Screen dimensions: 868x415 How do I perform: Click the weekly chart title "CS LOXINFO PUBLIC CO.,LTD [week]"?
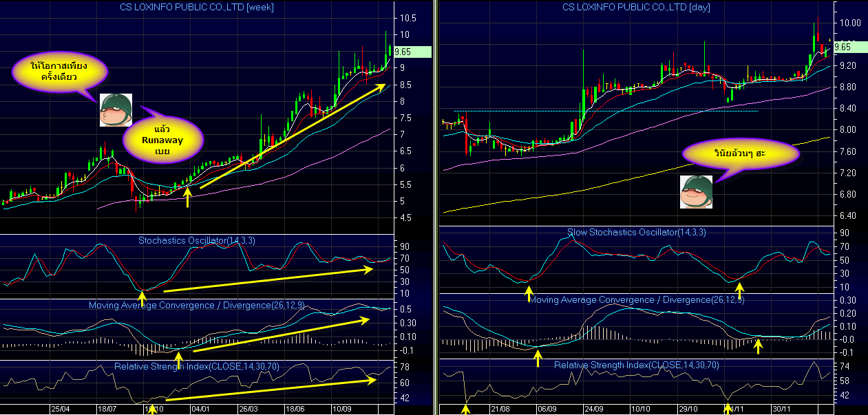click(x=198, y=8)
